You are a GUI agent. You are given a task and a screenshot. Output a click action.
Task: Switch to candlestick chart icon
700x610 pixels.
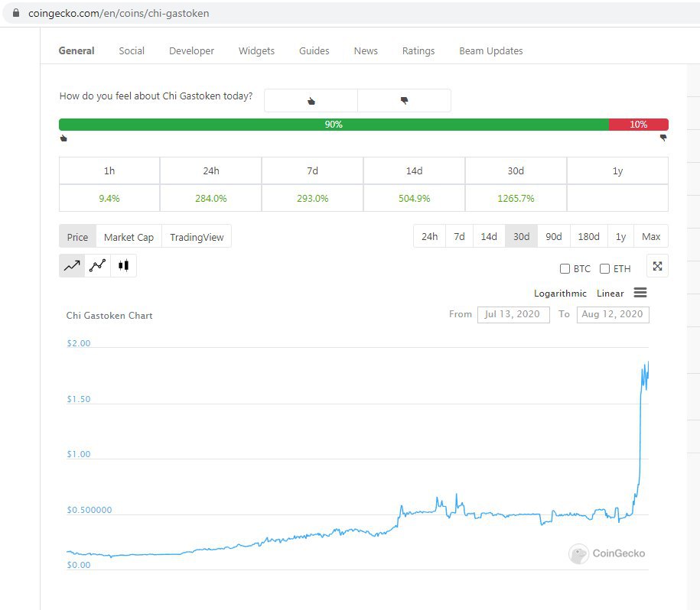[123, 266]
